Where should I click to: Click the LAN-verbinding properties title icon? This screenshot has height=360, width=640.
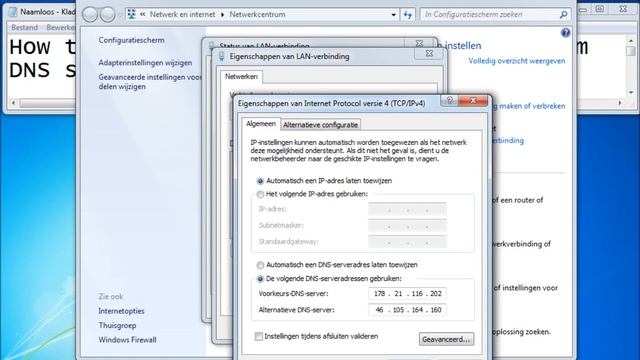[221, 56]
